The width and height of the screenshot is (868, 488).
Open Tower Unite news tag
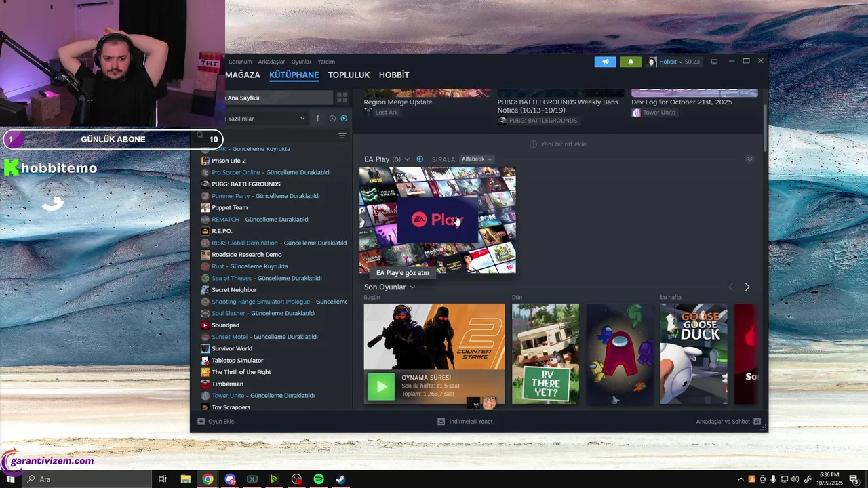click(x=654, y=113)
